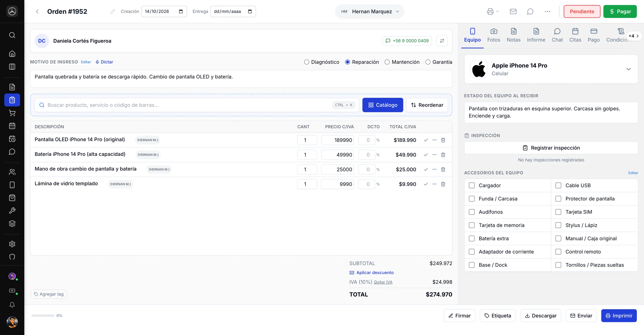Check the Protector de pantalla accessory

558,199
